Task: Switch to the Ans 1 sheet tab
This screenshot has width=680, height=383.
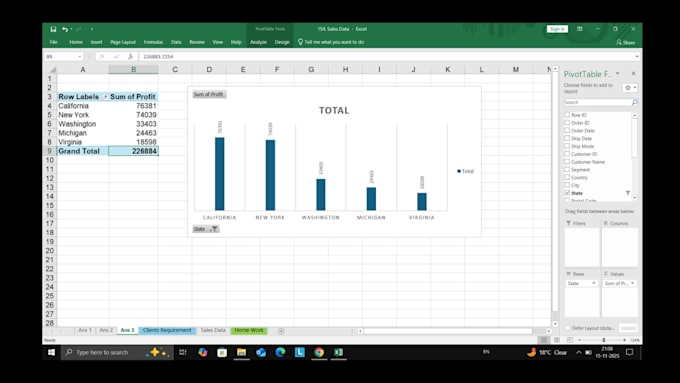Action: (x=85, y=331)
